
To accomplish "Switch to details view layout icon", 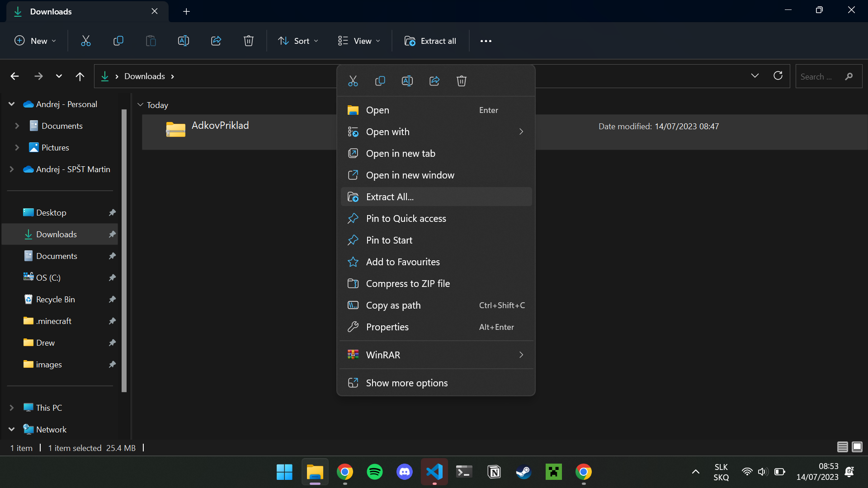I will [x=842, y=447].
